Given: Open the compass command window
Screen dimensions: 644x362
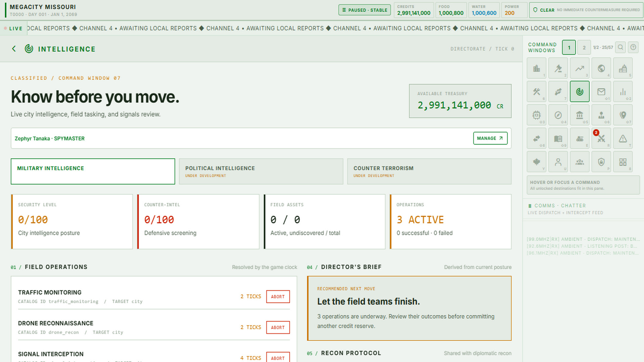Looking at the screenshot, I should (x=558, y=115).
